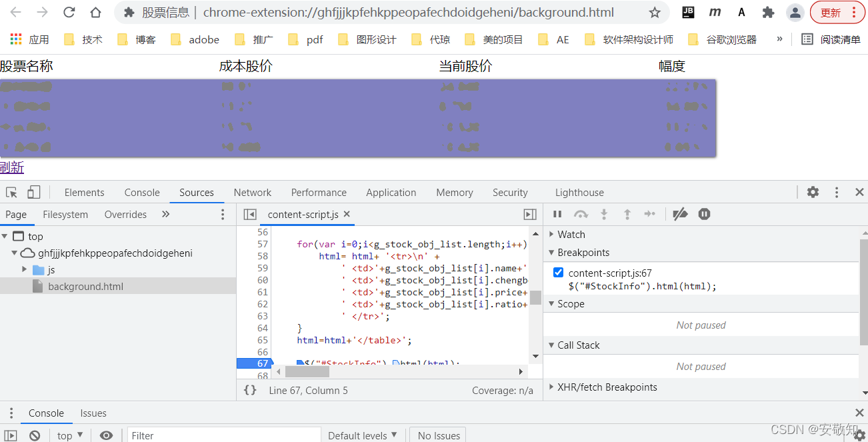Pause script execution

pyautogui.click(x=557, y=214)
